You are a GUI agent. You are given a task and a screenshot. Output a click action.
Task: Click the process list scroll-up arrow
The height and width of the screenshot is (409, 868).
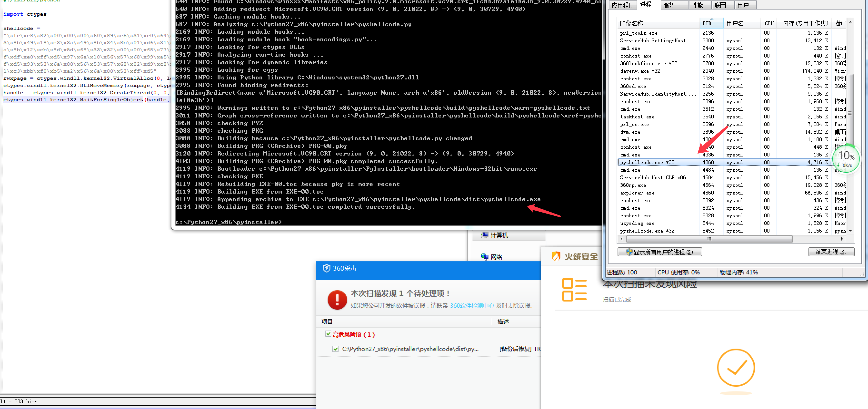pyautogui.click(x=850, y=22)
